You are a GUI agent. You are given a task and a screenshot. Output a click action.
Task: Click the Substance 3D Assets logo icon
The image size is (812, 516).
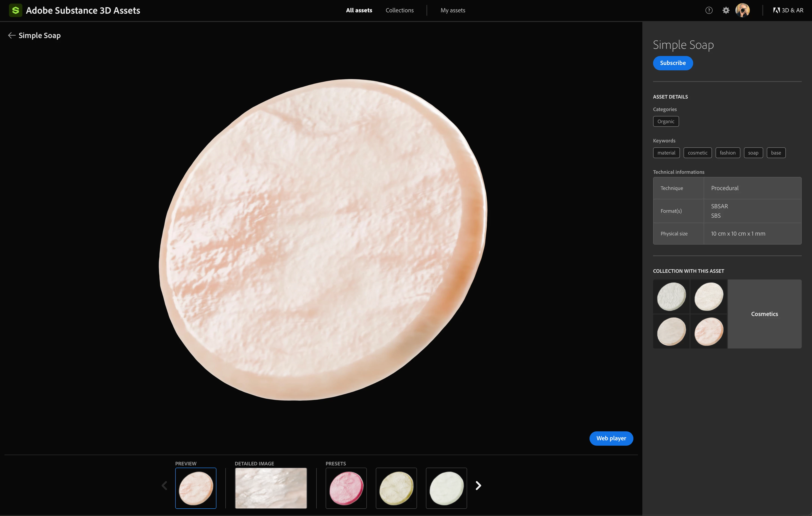pyautogui.click(x=15, y=11)
